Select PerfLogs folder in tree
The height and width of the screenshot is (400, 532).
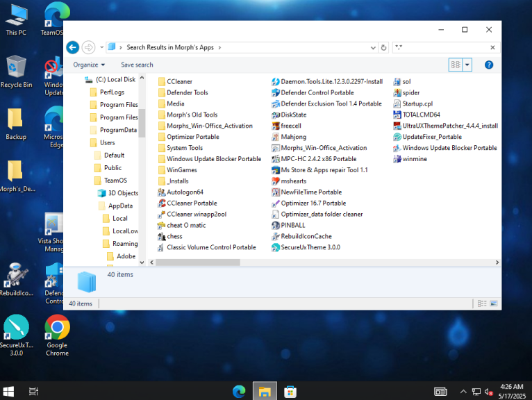click(x=108, y=92)
